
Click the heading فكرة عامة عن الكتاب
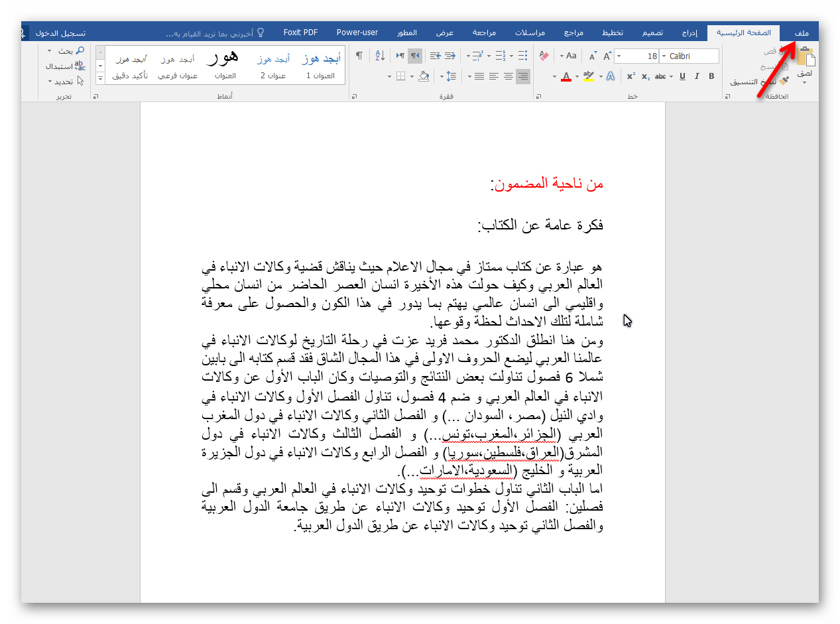(540, 225)
